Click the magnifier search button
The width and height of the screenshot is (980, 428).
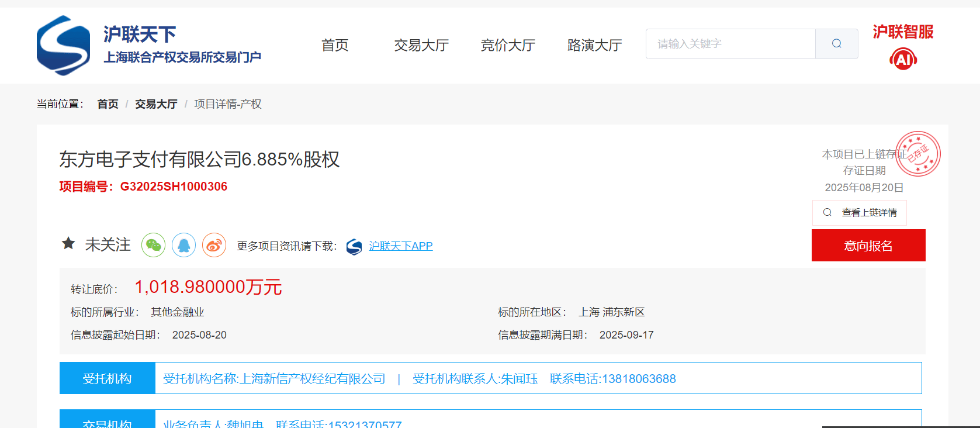[x=837, y=44]
